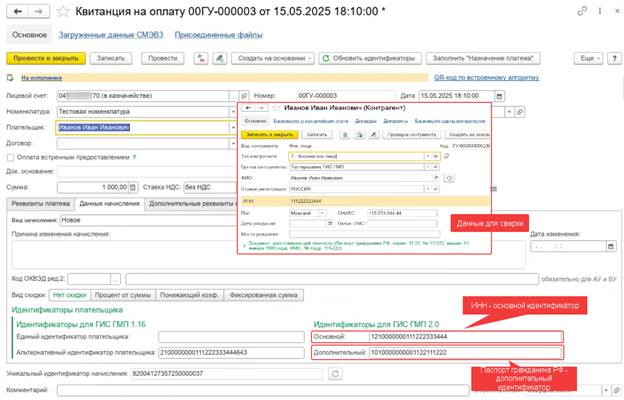Click the ФИО edit button in the Контрагент window
The height and width of the screenshot is (400, 624).
pos(449,178)
